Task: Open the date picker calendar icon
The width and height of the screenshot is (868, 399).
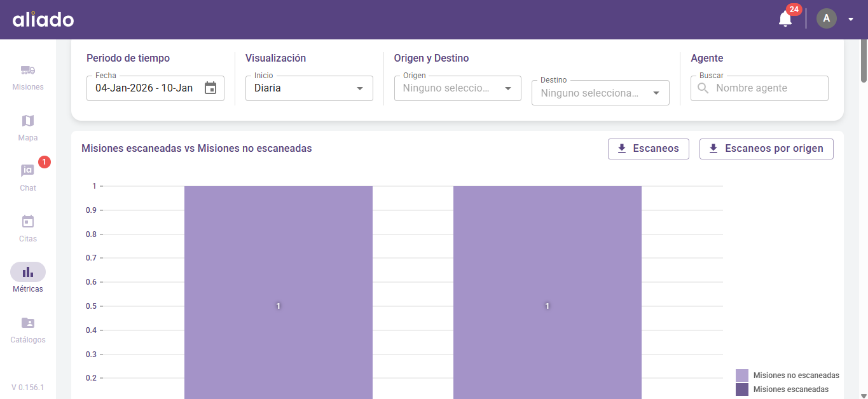Action: point(210,88)
